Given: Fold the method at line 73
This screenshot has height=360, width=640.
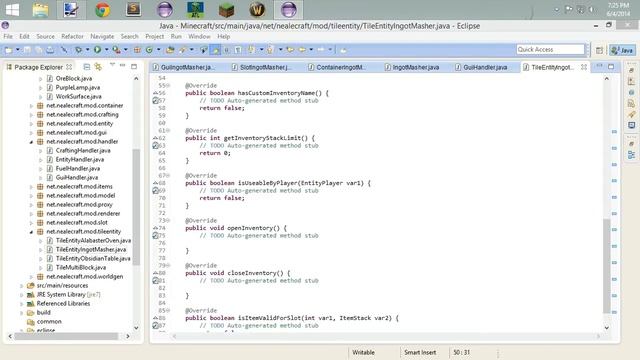Looking at the screenshot, I should click(168, 220).
